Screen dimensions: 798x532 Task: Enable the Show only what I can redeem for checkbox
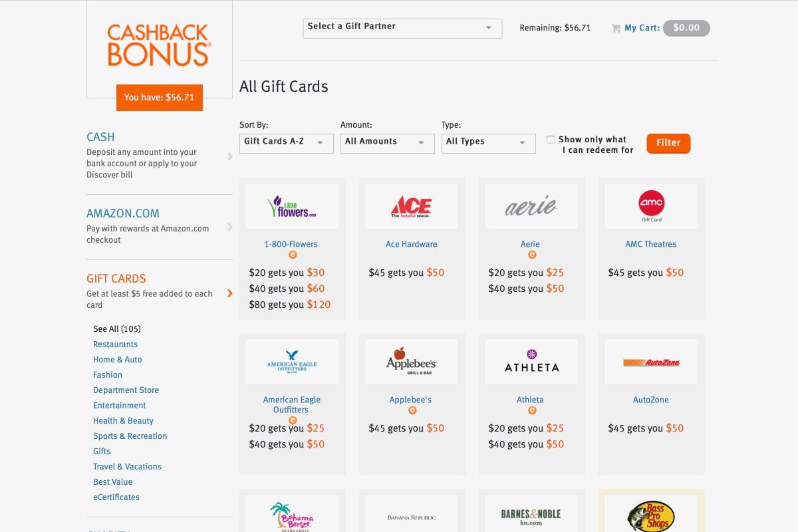click(549, 140)
